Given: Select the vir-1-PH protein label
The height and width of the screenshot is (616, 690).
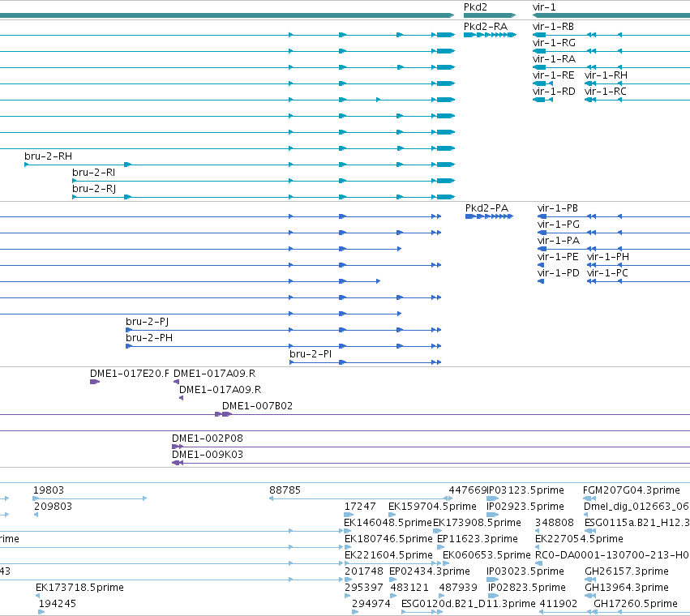Looking at the screenshot, I should click(x=608, y=257).
